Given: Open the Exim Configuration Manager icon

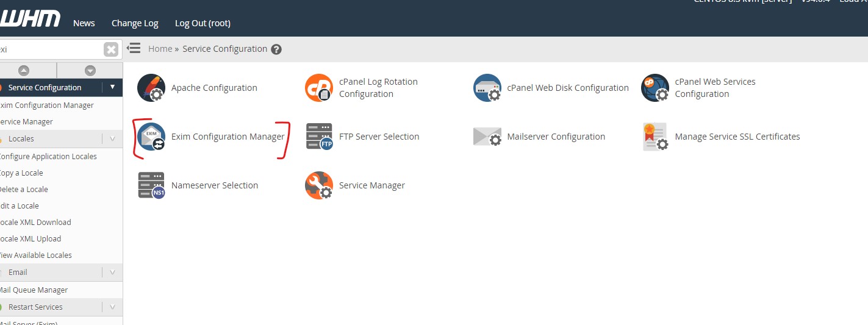Looking at the screenshot, I should pos(151,137).
